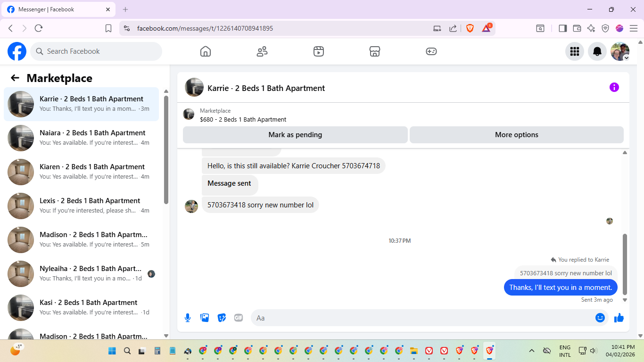The image size is (644, 362).
Task: Select the Messenger | Facebook tab
Action: [x=58, y=9]
